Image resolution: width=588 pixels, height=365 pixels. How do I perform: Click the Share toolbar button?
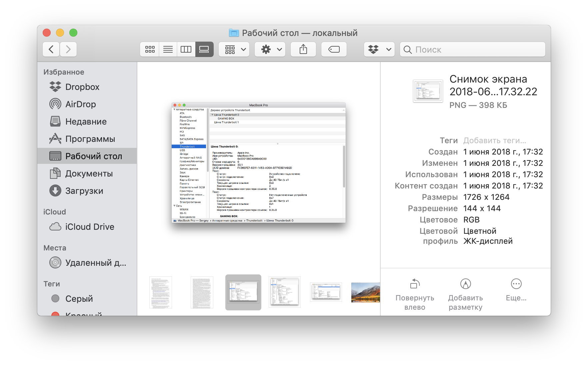click(x=303, y=50)
